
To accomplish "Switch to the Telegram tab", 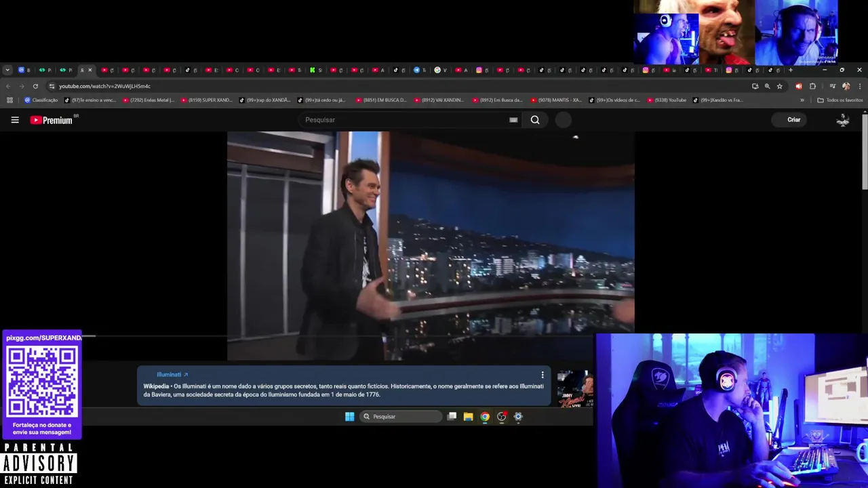I will (420, 70).
